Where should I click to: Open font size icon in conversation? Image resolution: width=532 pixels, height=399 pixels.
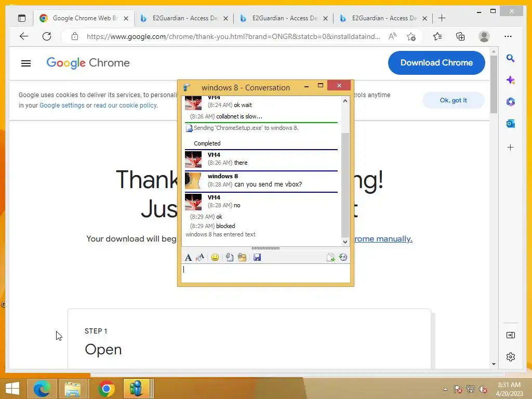pos(200,258)
